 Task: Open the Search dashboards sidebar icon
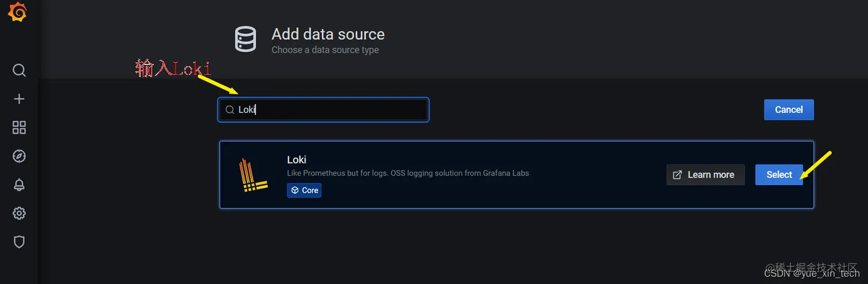pos(19,70)
